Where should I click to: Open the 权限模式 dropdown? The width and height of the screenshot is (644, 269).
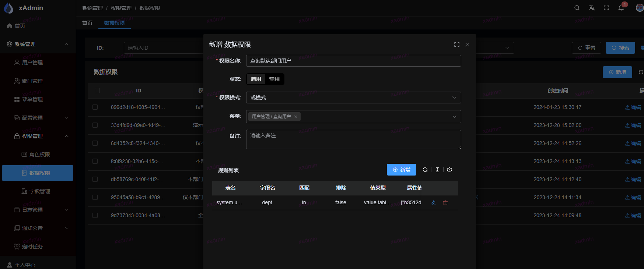pos(354,98)
